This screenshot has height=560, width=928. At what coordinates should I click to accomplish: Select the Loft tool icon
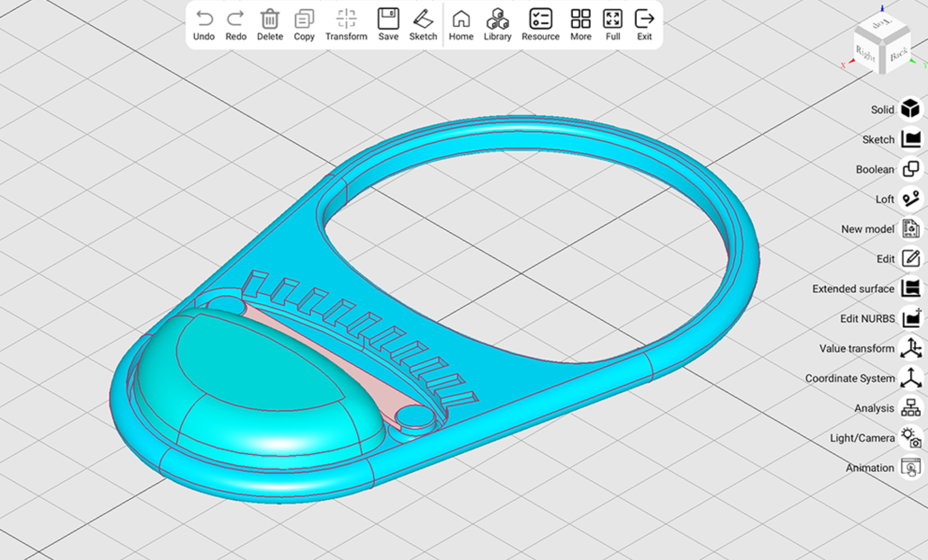pyautogui.click(x=910, y=199)
